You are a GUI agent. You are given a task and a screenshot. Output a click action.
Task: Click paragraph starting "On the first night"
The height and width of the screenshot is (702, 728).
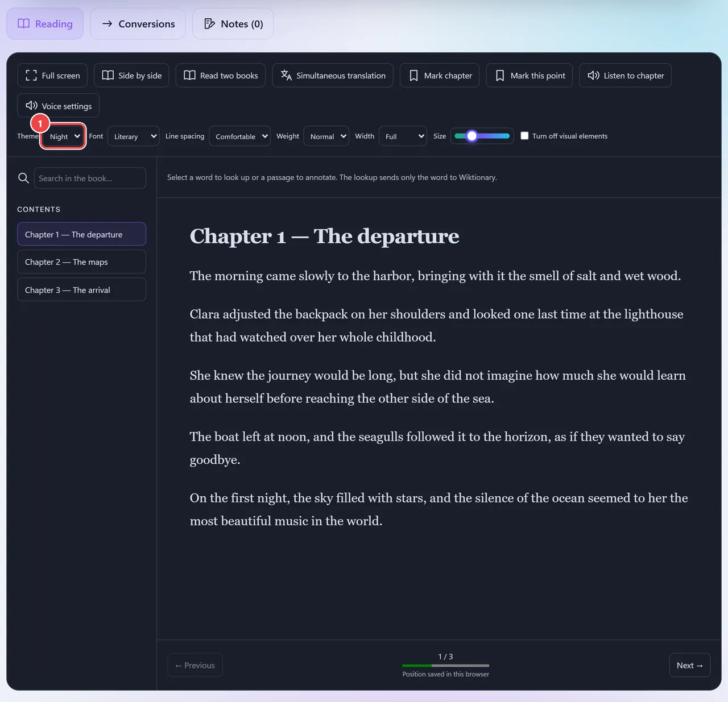(x=439, y=509)
